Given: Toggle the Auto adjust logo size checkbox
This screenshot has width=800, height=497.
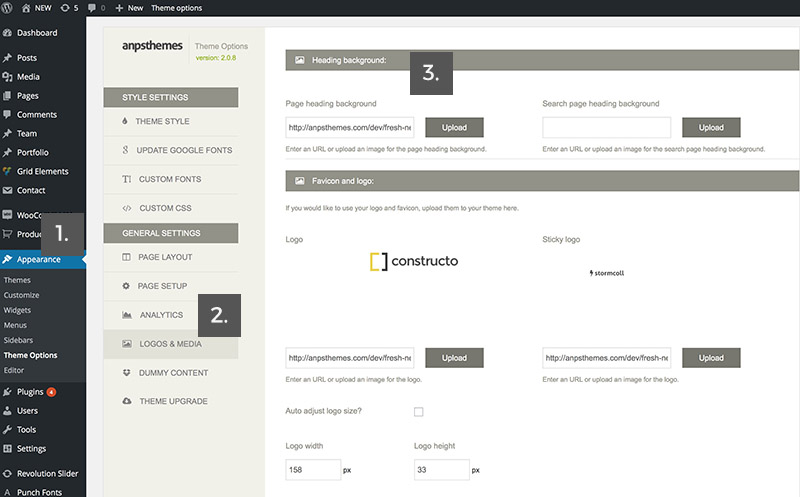Looking at the screenshot, I should [x=418, y=412].
